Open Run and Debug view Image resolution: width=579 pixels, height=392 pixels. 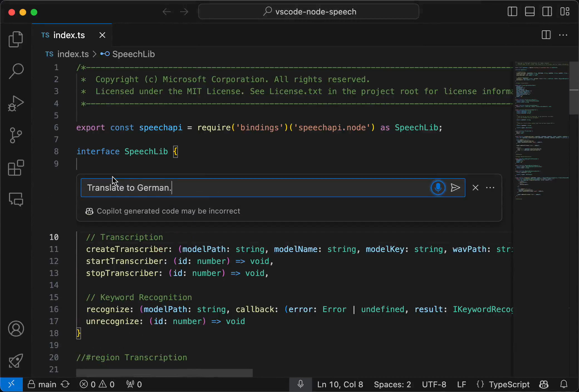16,103
